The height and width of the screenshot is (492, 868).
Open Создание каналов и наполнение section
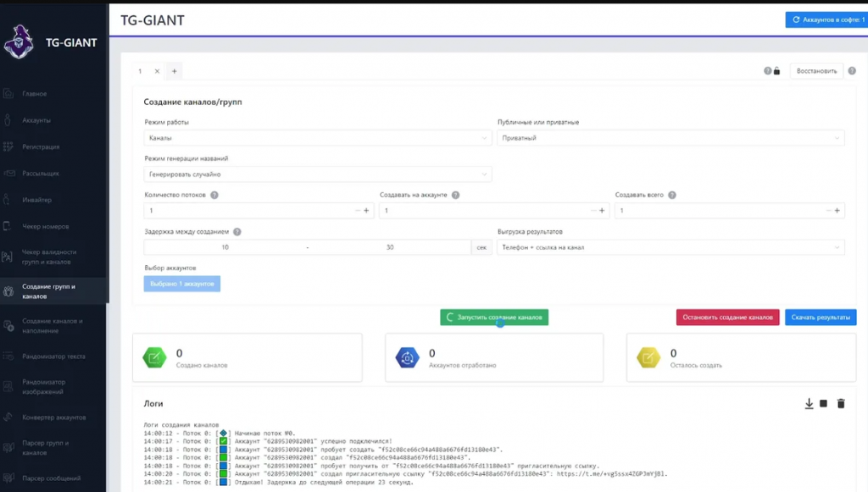click(x=53, y=326)
